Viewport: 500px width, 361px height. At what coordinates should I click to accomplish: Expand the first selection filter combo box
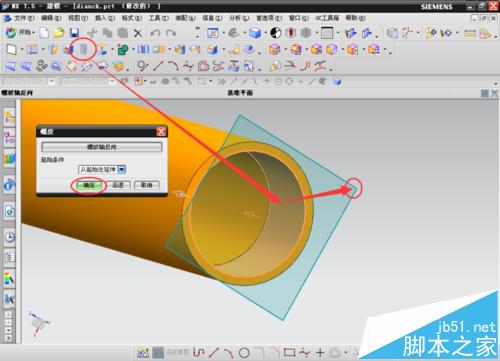pos(52,81)
